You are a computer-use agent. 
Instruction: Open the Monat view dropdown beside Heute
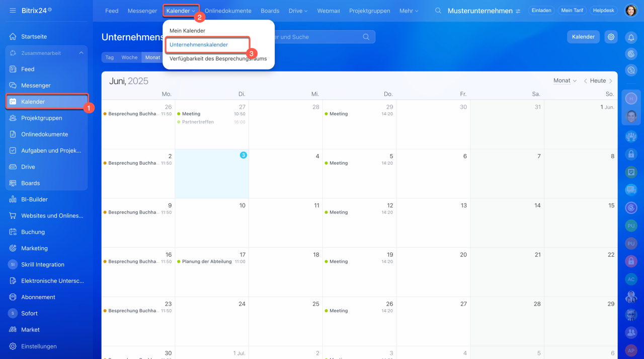(565, 81)
